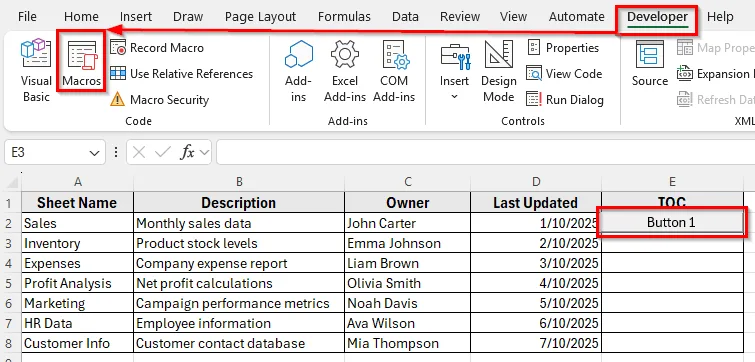755x362 pixels.
Task: Open the File tab
Action: [27, 16]
